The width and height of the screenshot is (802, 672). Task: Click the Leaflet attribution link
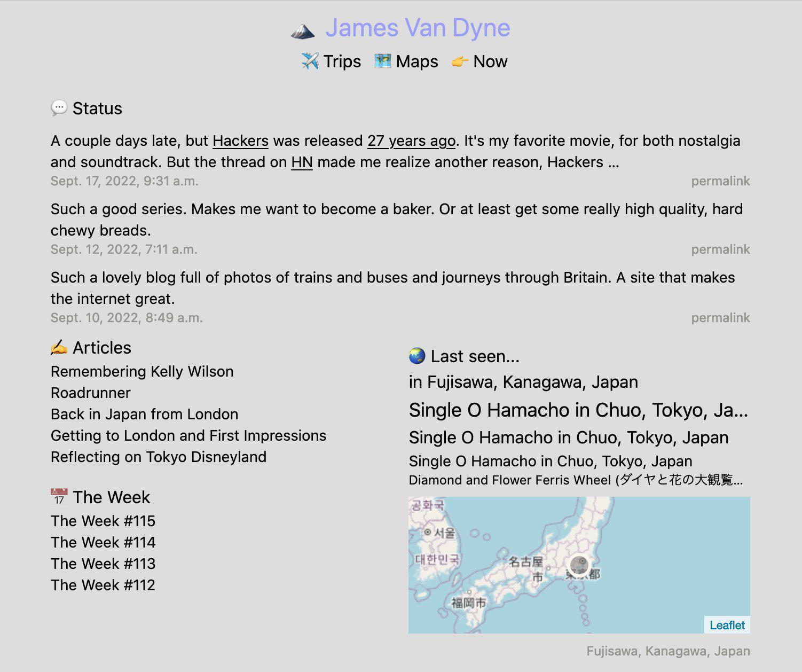tap(727, 625)
